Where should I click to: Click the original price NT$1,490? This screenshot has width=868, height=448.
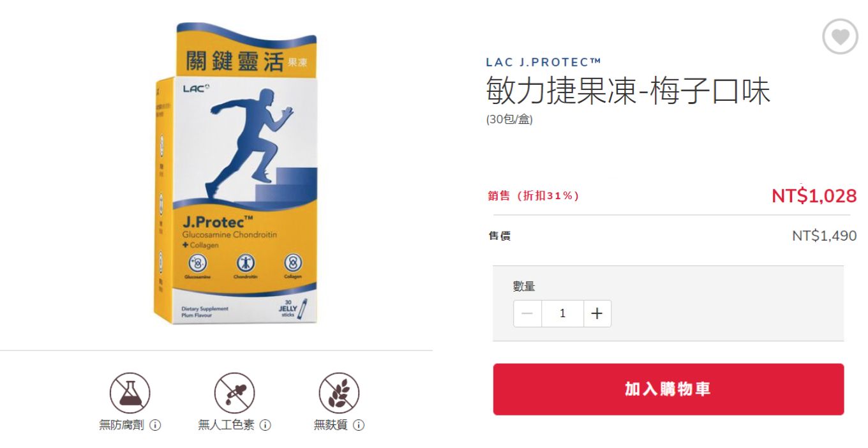tap(825, 235)
